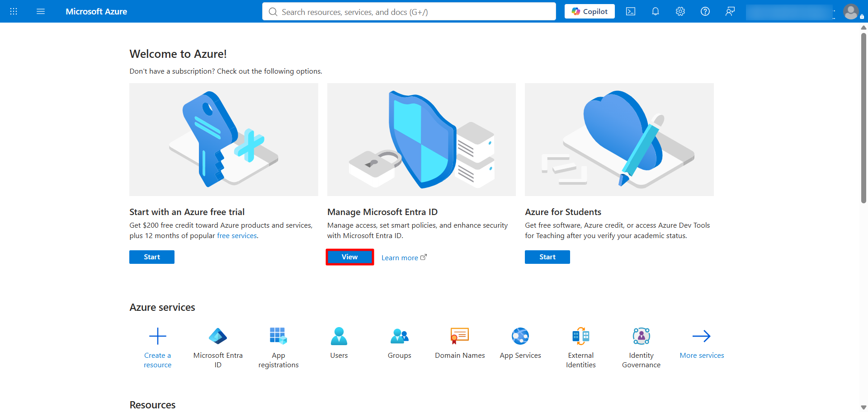Open Domain Names service
The width and height of the screenshot is (868, 412).
[460, 343]
